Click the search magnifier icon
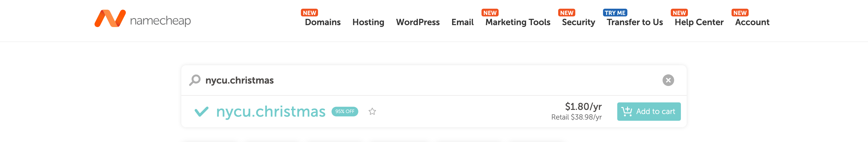Screen dimensions: 868x142 click(195, 80)
